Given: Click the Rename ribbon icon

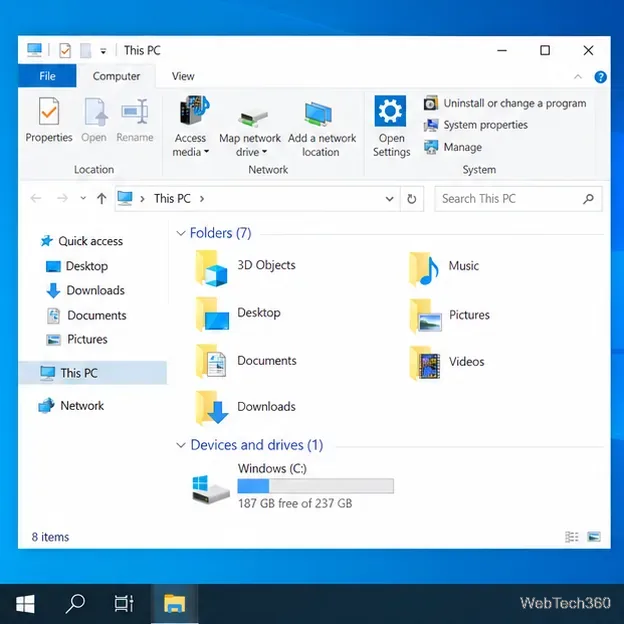Looking at the screenshot, I should pos(135,111).
